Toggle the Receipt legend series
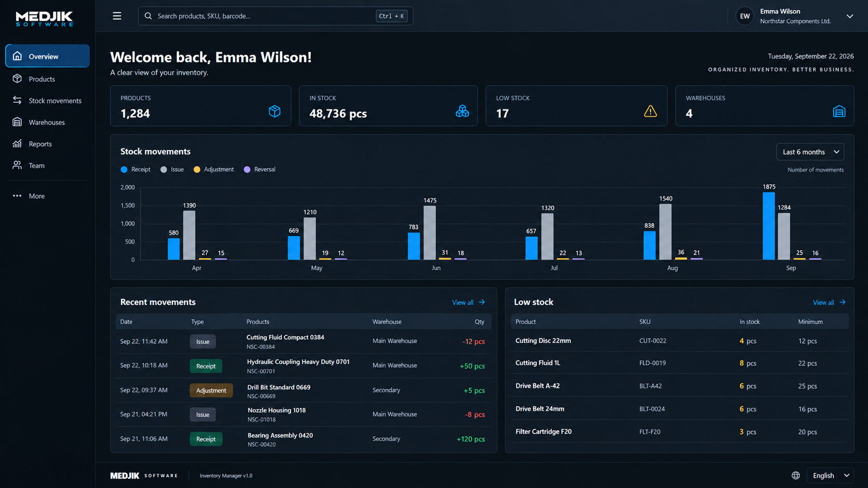Image resolution: width=868 pixels, height=488 pixels. click(x=135, y=169)
